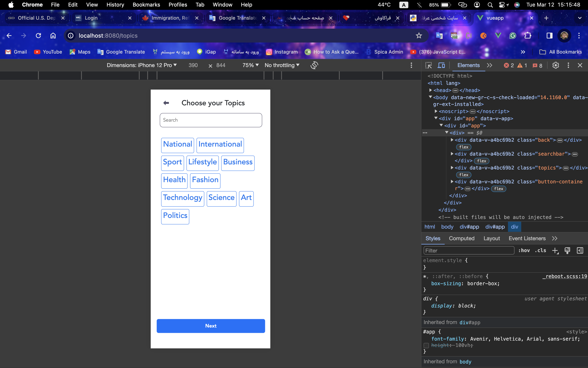Select the National topic
Screen dimensions: 588x368
pos(178,145)
